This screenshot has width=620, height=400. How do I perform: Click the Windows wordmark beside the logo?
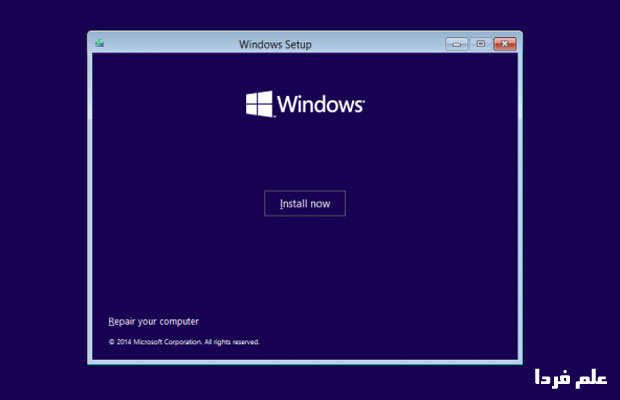tap(317, 104)
